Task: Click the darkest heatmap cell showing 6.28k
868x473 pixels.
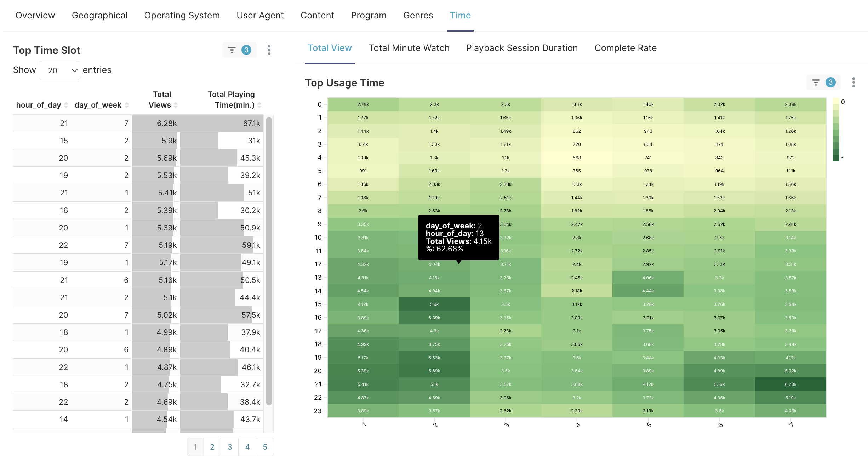Action: click(790, 384)
